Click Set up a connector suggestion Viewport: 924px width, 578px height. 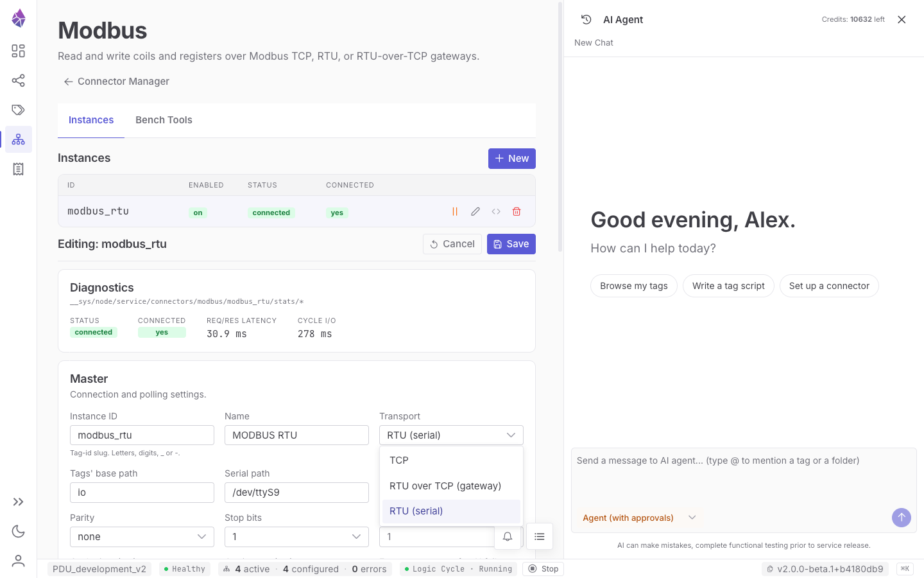click(829, 286)
